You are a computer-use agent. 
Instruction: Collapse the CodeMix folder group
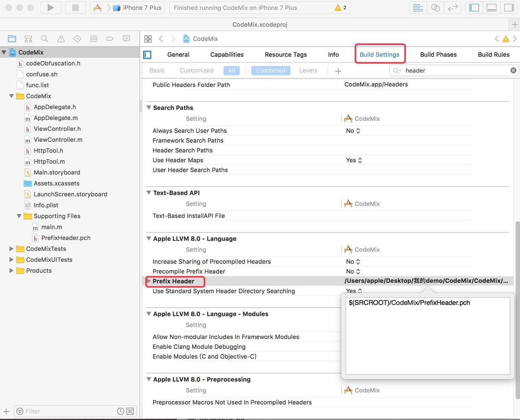click(x=11, y=96)
